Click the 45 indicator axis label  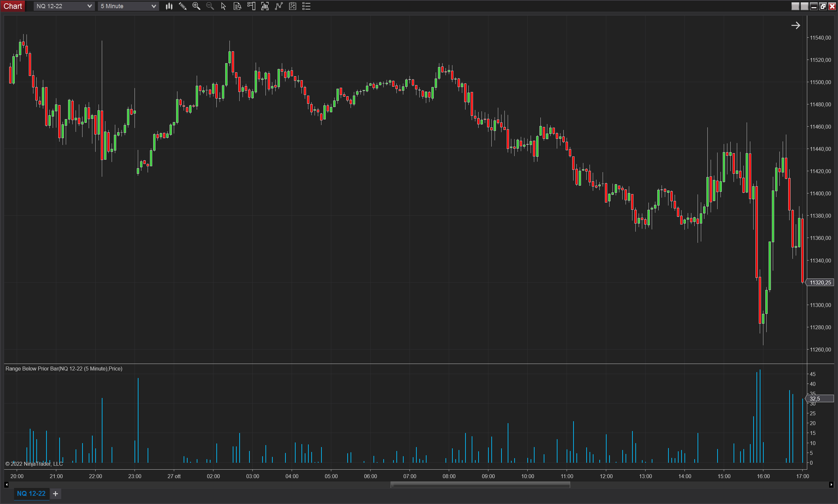812,374
